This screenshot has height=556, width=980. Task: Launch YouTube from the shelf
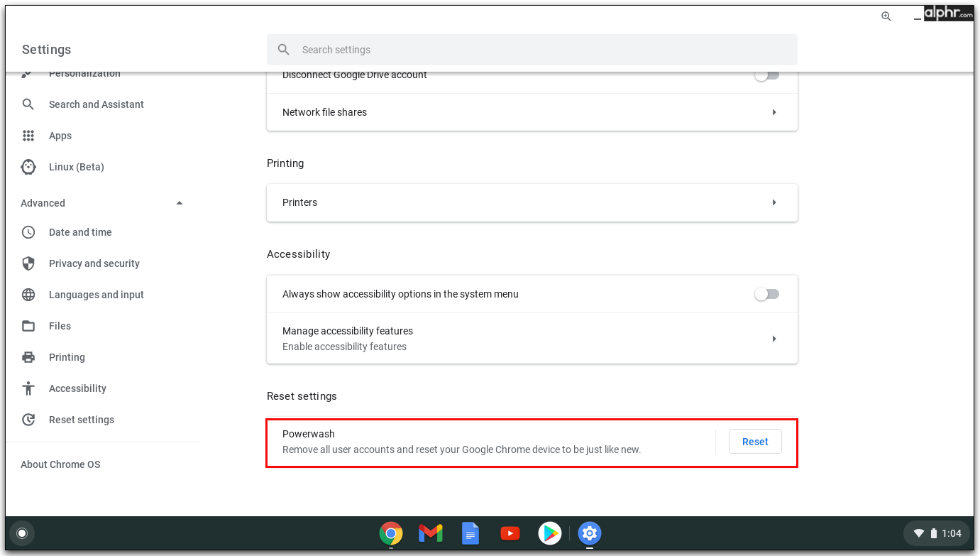pyautogui.click(x=510, y=533)
